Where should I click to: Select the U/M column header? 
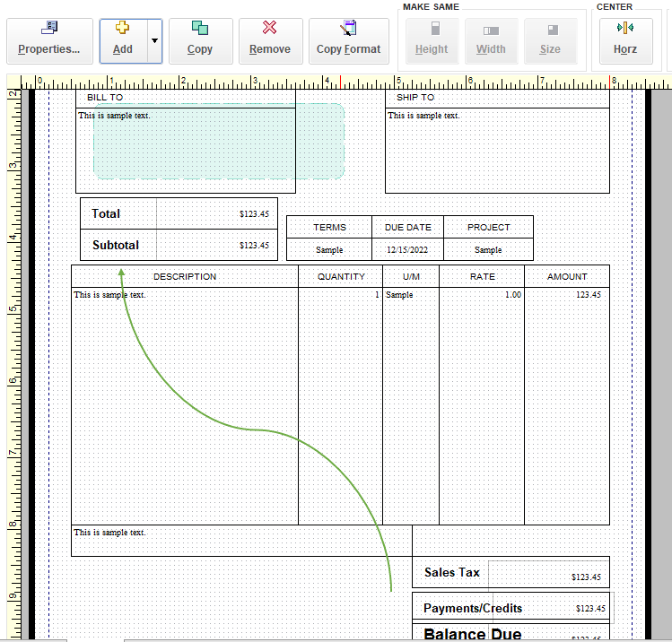tap(411, 277)
